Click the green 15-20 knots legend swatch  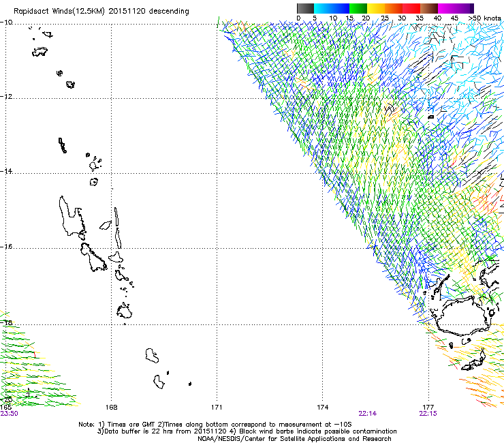(x=358, y=8)
